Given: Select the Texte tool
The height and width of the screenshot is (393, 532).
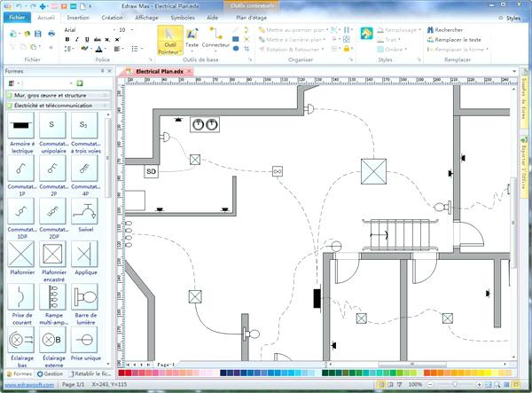Looking at the screenshot, I should click(x=192, y=38).
